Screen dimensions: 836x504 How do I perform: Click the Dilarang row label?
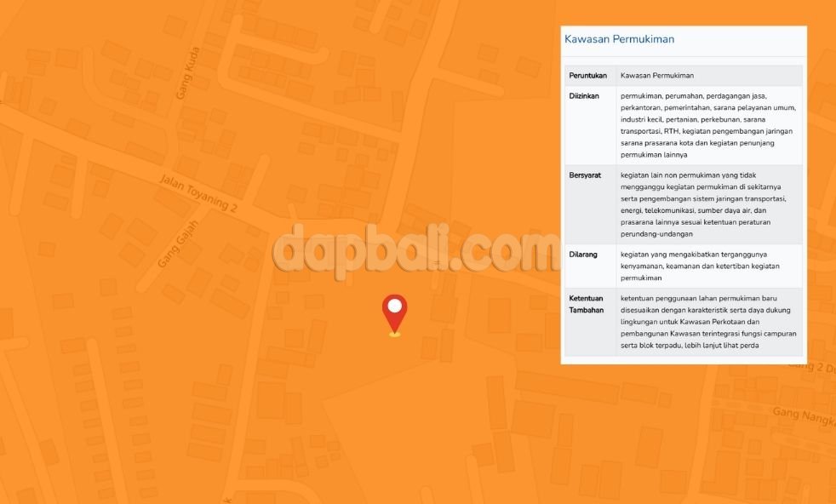pyautogui.click(x=583, y=255)
